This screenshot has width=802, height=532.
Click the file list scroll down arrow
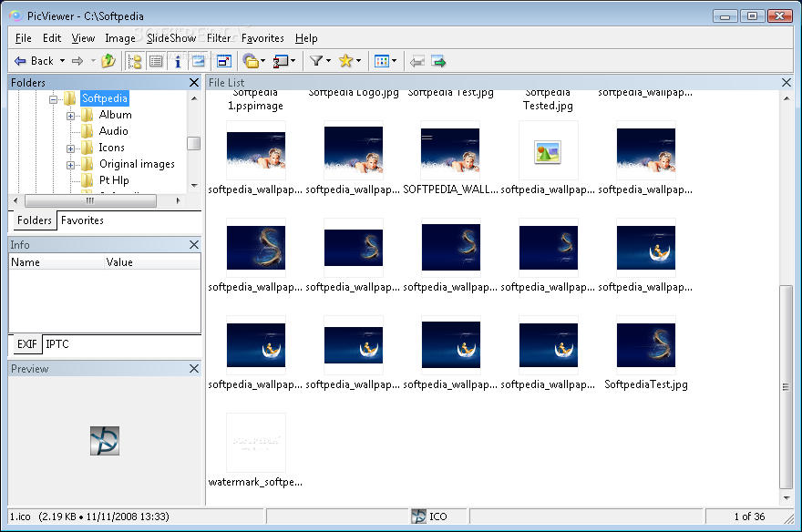coord(787,497)
